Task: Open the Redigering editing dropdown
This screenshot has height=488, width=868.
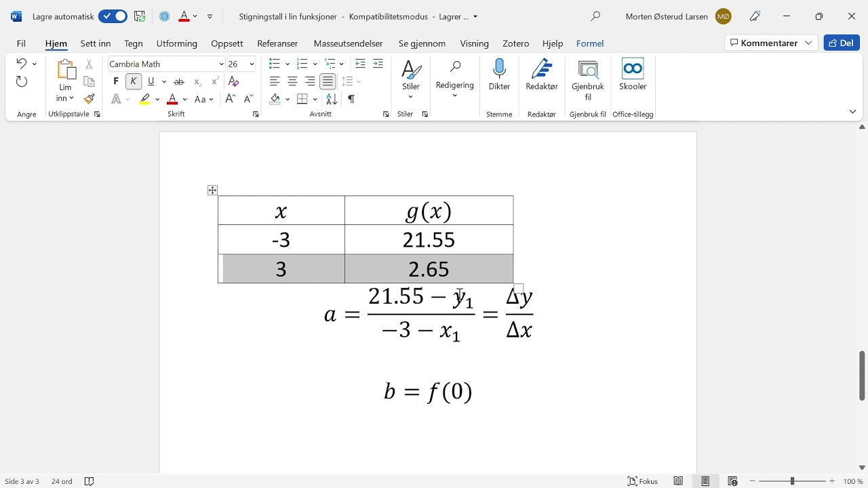Action: (x=455, y=79)
